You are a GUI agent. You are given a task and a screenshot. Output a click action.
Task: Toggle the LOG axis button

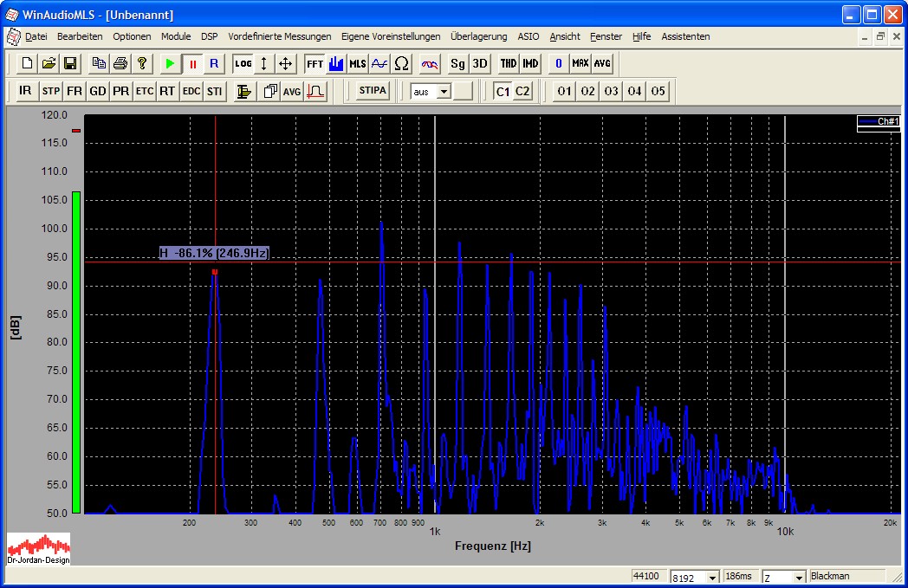click(243, 63)
